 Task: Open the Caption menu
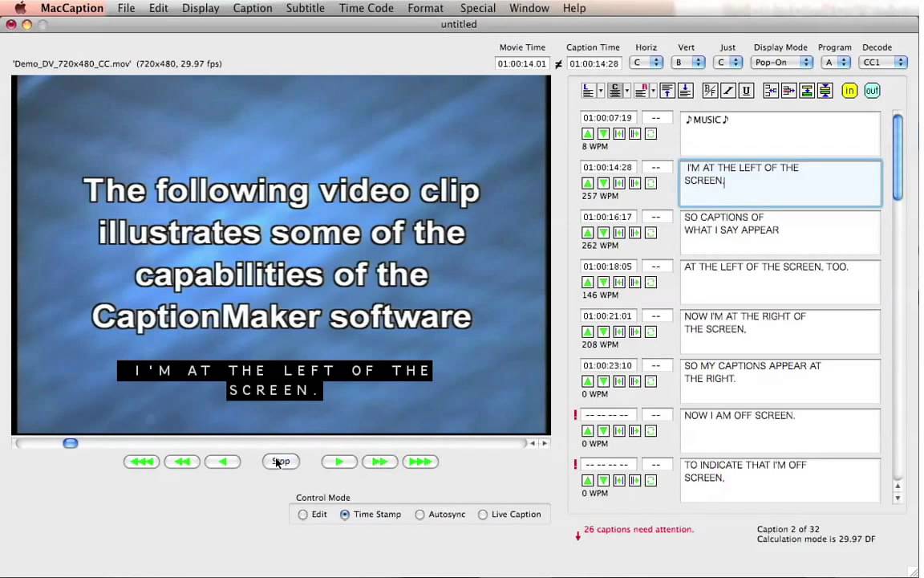(253, 8)
